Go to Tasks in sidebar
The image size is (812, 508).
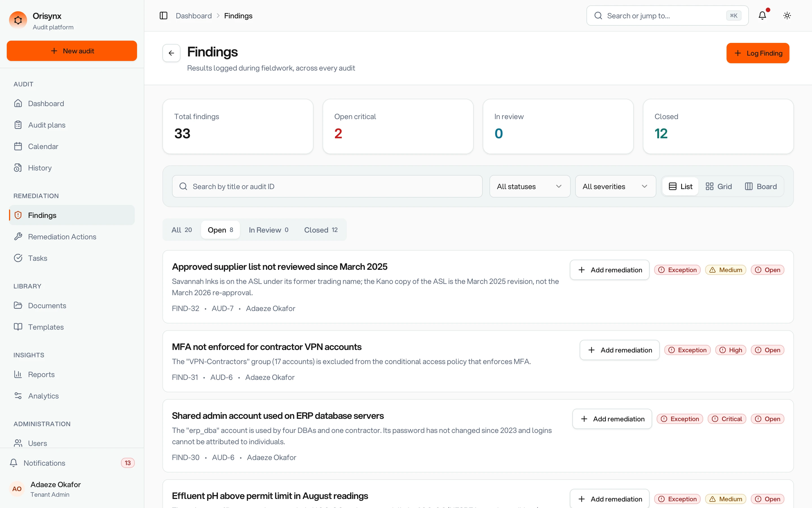point(72,258)
